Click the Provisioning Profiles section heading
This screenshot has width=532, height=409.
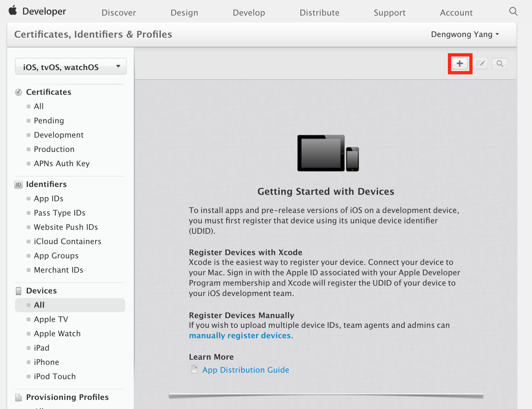(68, 397)
